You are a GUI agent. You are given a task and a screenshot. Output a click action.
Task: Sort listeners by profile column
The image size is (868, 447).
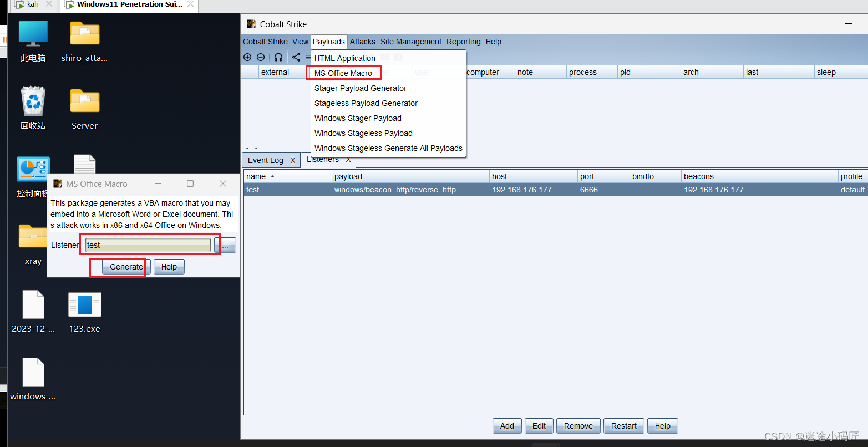pyautogui.click(x=853, y=176)
